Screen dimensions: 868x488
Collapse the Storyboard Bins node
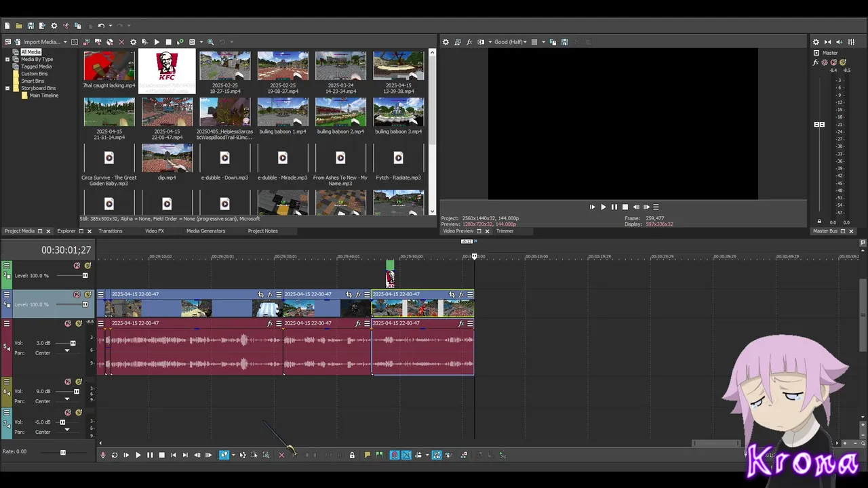(x=7, y=88)
